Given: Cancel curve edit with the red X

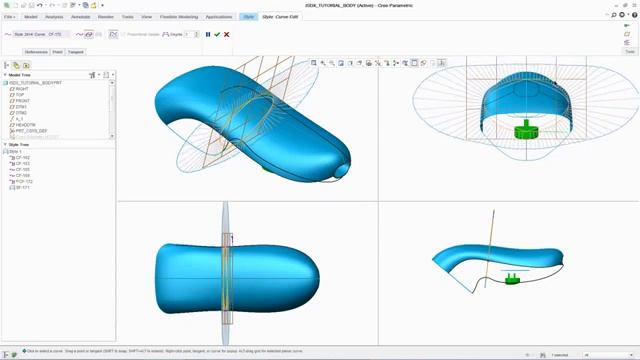Looking at the screenshot, I should pyautogui.click(x=227, y=34).
